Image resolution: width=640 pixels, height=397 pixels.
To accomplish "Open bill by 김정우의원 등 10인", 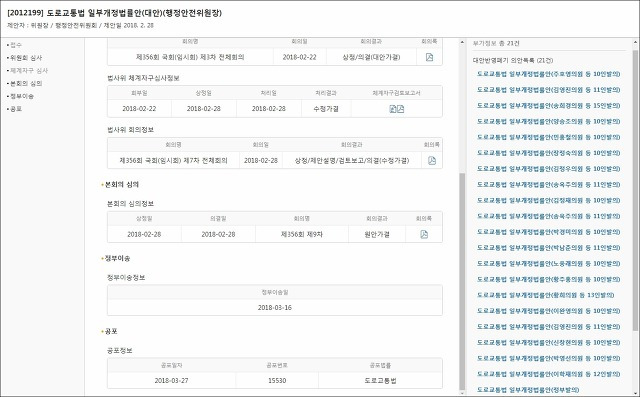I will (x=548, y=169).
